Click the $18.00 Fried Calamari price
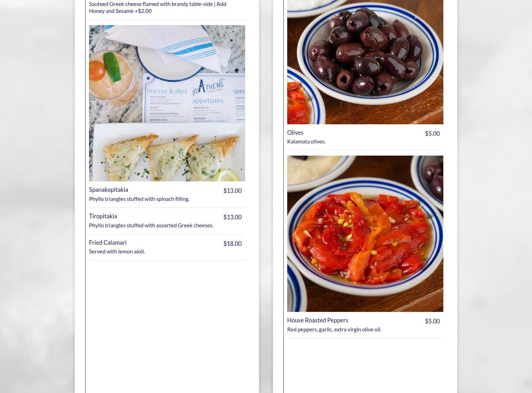This screenshot has width=532, height=393. [232, 244]
